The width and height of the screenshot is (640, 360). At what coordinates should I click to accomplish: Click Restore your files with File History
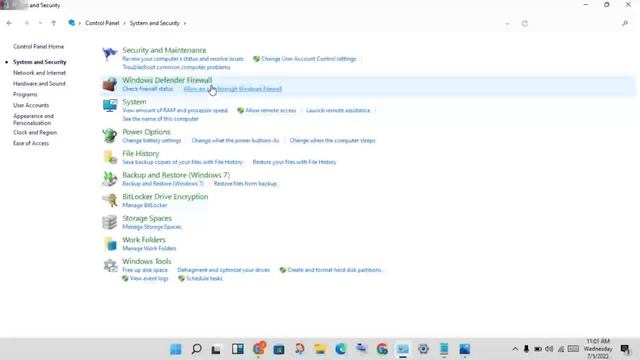coord(294,162)
